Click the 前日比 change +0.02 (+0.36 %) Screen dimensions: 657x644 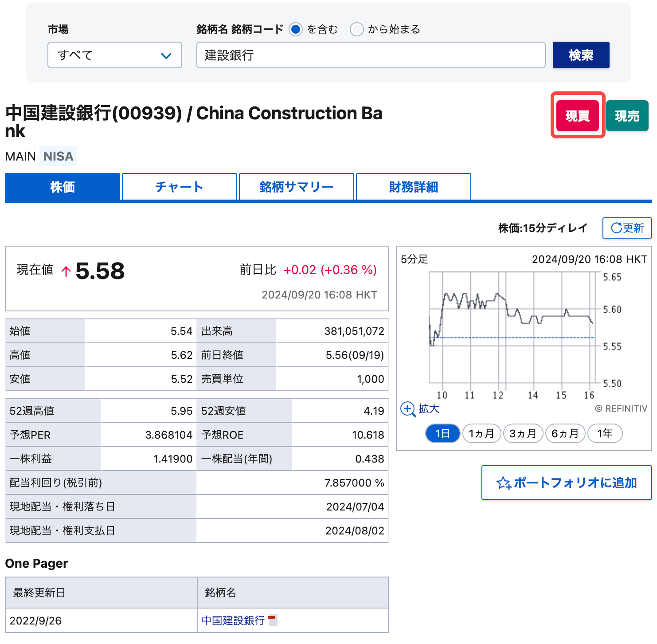[330, 270]
